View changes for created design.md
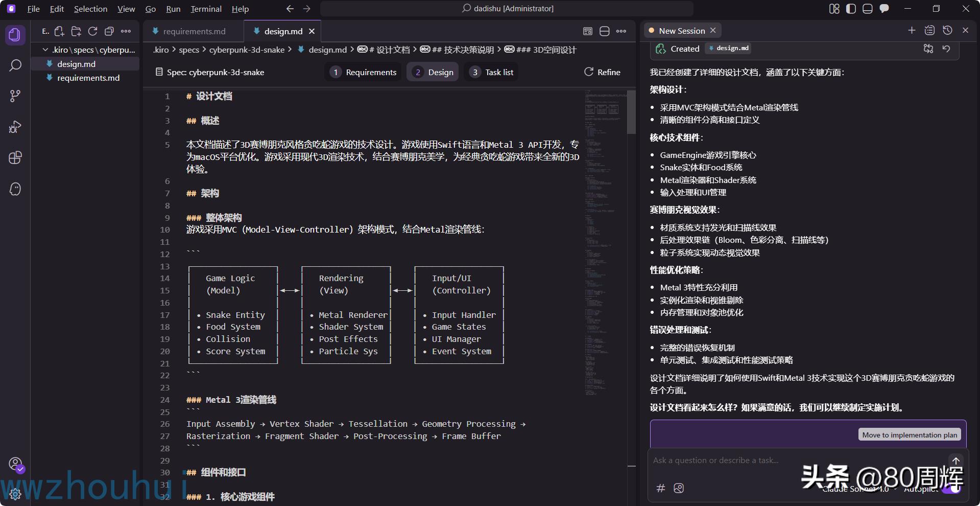Screen dimensions: 980x506 [x=928, y=49]
